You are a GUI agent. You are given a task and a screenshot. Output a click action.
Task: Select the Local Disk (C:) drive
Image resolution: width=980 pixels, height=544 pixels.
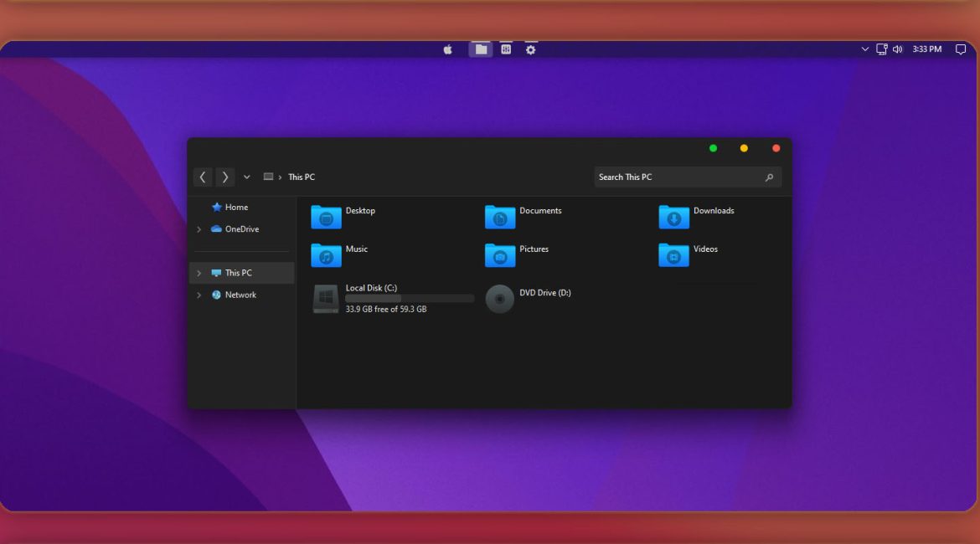click(326, 299)
